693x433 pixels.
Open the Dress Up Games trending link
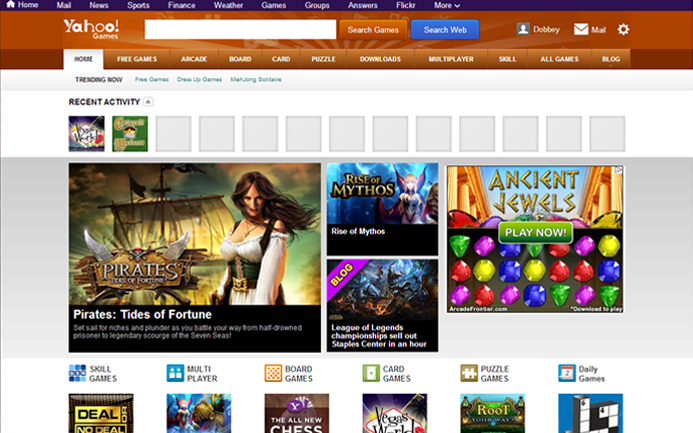pyautogui.click(x=199, y=80)
